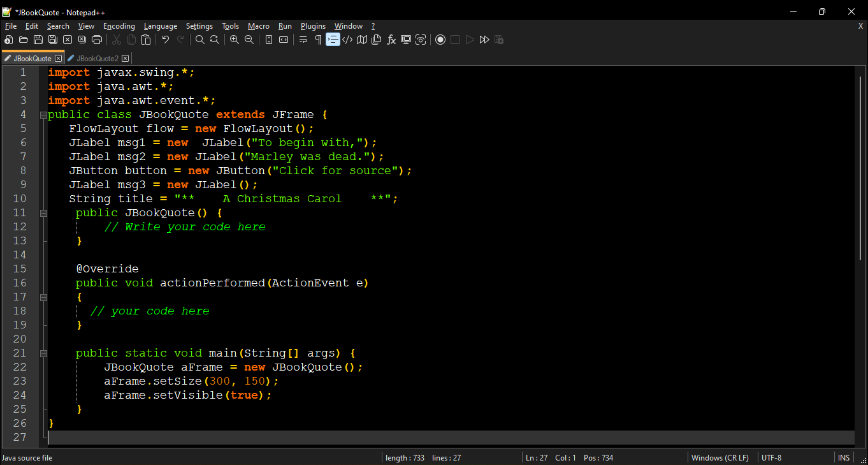This screenshot has height=465, width=868.
Task: Click the Stop Recording macro button
Action: tap(455, 40)
